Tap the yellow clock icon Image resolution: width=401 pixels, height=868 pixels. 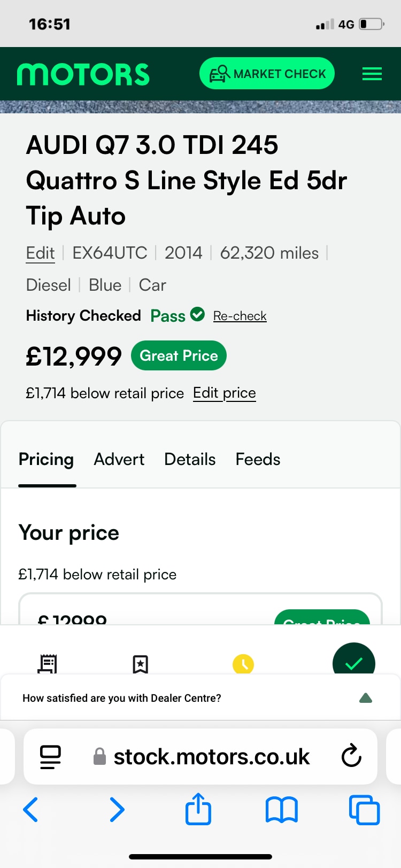[243, 664]
